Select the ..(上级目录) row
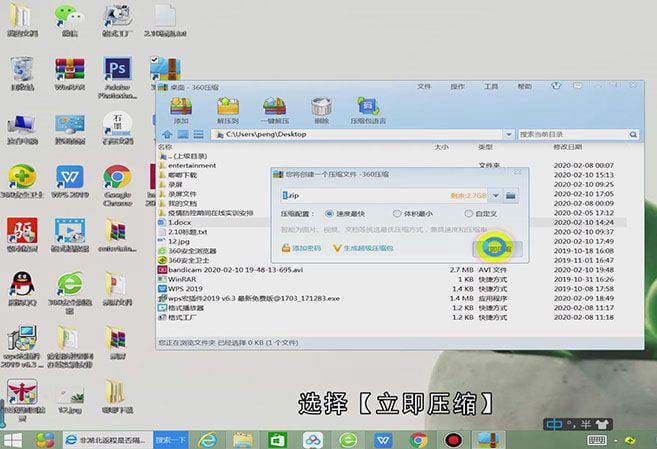Image resolution: width=657 pixels, height=449 pixels. pyautogui.click(x=392, y=156)
